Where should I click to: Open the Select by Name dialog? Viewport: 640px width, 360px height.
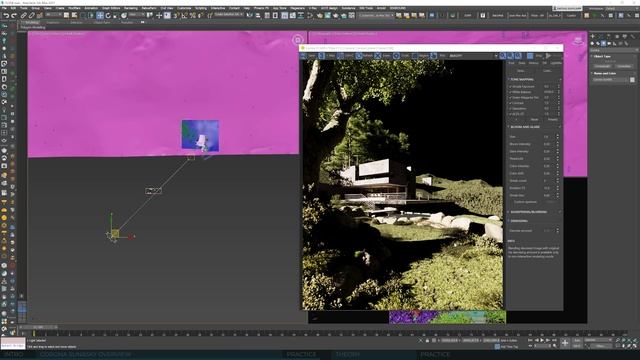click(74, 16)
